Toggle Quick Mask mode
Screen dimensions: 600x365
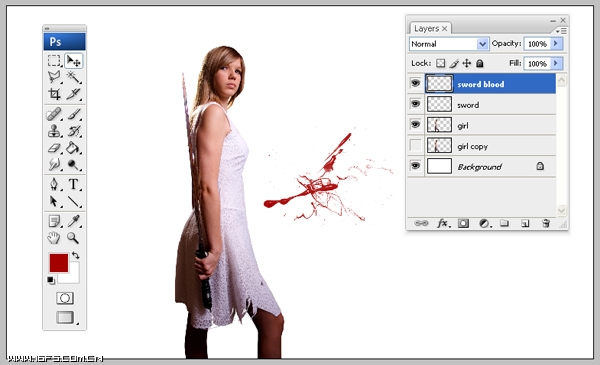(x=65, y=298)
